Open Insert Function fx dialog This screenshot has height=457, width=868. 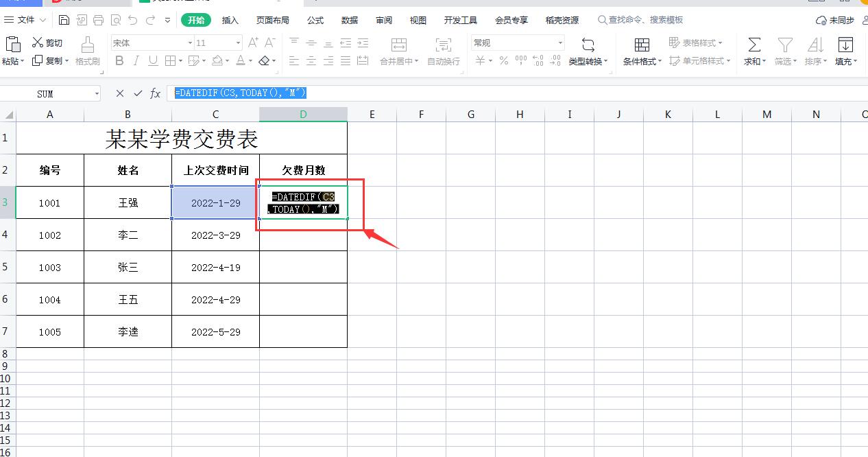(x=156, y=93)
